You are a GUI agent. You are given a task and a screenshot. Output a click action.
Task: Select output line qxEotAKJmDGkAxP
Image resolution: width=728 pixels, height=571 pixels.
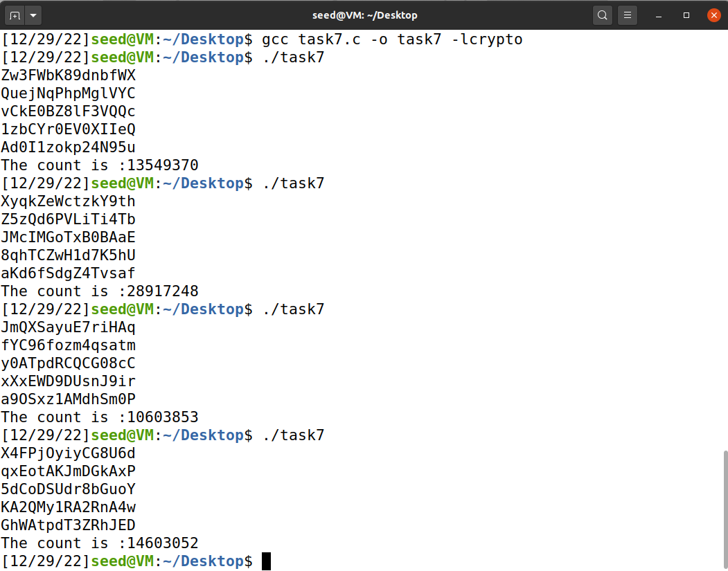pyautogui.click(x=69, y=471)
